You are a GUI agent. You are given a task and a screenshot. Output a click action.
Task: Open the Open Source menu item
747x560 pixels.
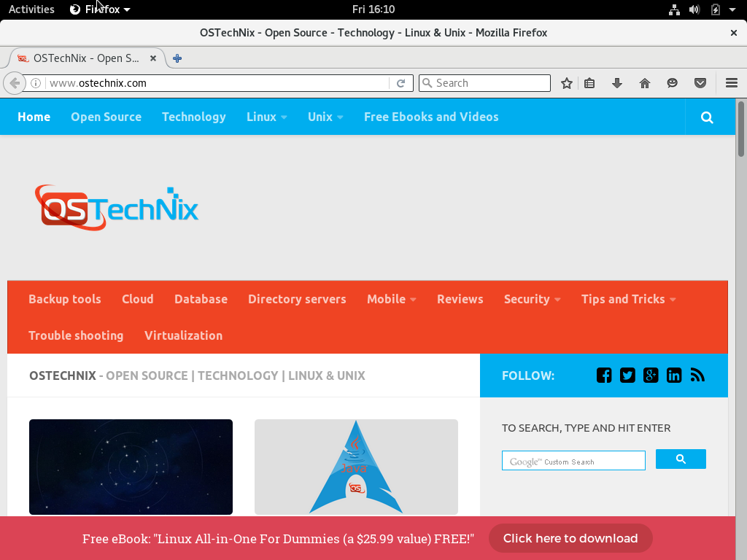(107, 117)
